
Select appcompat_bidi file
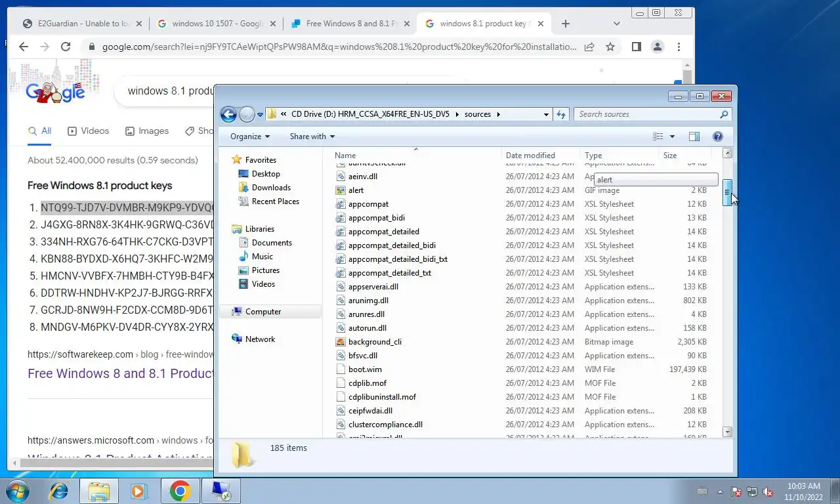point(377,218)
